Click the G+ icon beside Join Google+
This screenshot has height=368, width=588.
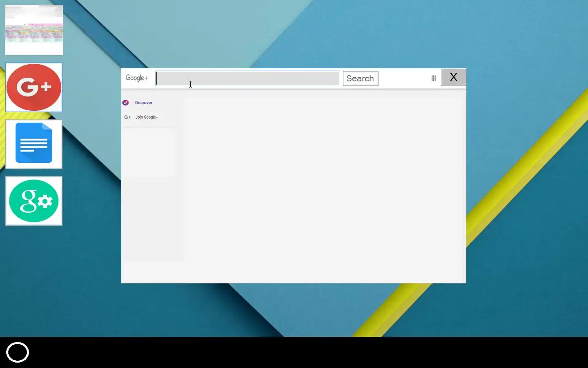click(x=127, y=117)
